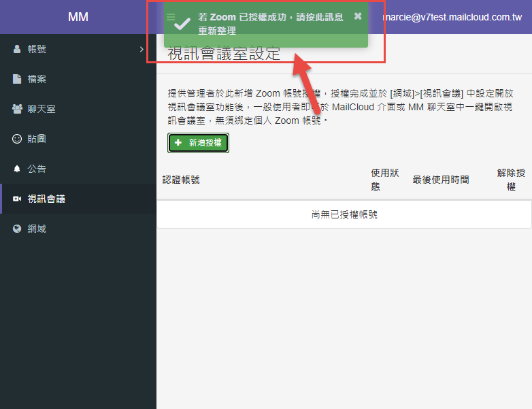Click the 帳號 user icon in the sidebar

pos(16,49)
